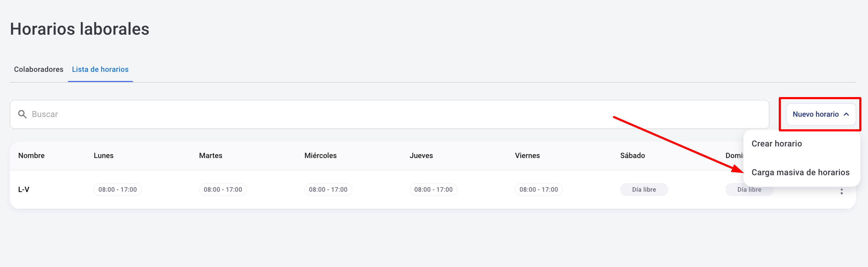Click the search magnifier icon
The height and width of the screenshot is (267, 868).
coord(22,114)
